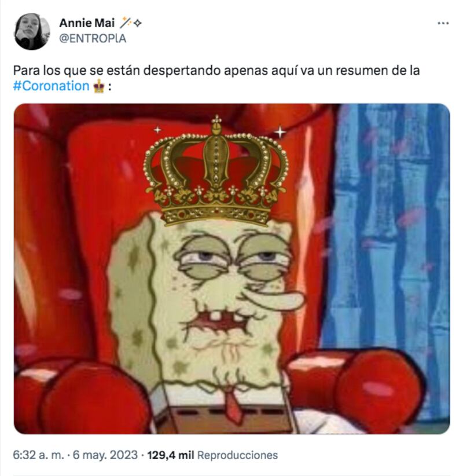The height and width of the screenshot is (476, 463).
Task: Open the @ENTROPlA handle link
Action: 93,39
